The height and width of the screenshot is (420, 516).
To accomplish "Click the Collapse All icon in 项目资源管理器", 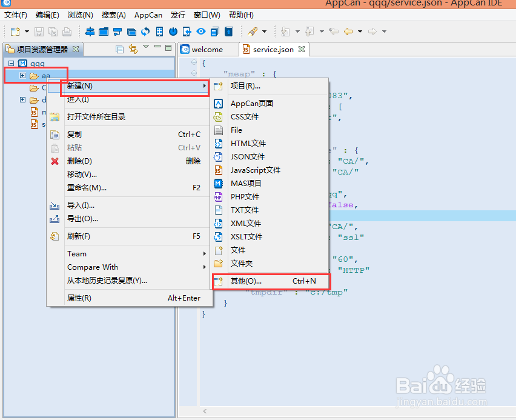I will pos(119,48).
